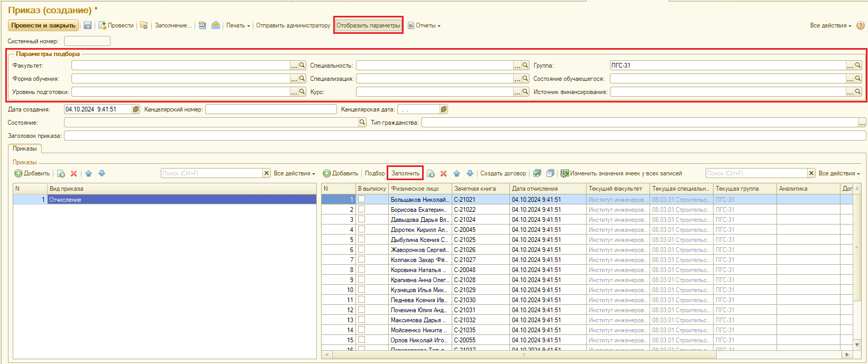Toggle Отобразить параметры button

[x=368, y=25]
